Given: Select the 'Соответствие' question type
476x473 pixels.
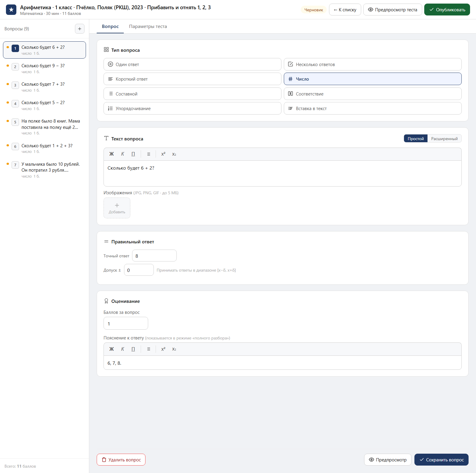Looking at the screenshot, I should coord(373,94).
